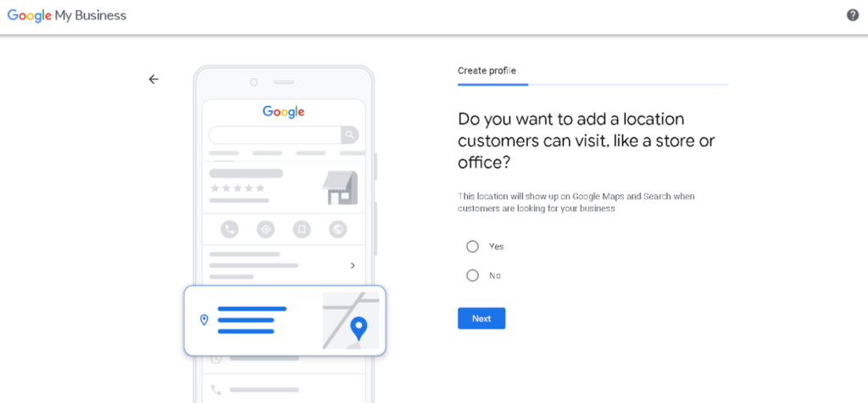Screen dimensions: 868x403
Task: Click the Google logo on phone illustration
Action: [x=283, y=111]
